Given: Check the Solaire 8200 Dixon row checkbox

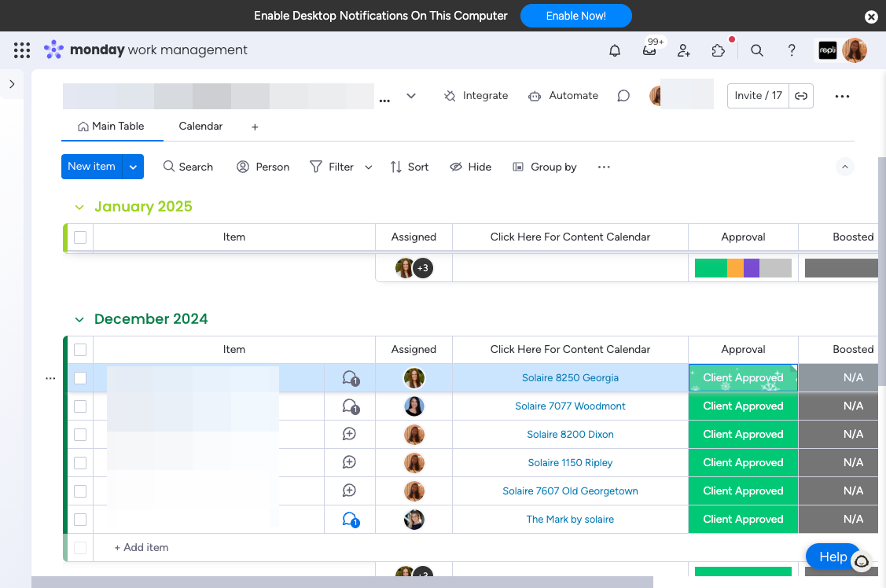Looking at the screenshot, I should click(80, 435).
